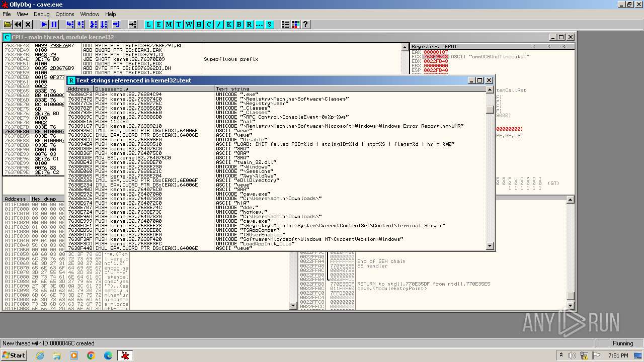Show Handles window (H icon)
Viewport: 644px width, 362px height.
pyautogui.click(x=199, y=24)
